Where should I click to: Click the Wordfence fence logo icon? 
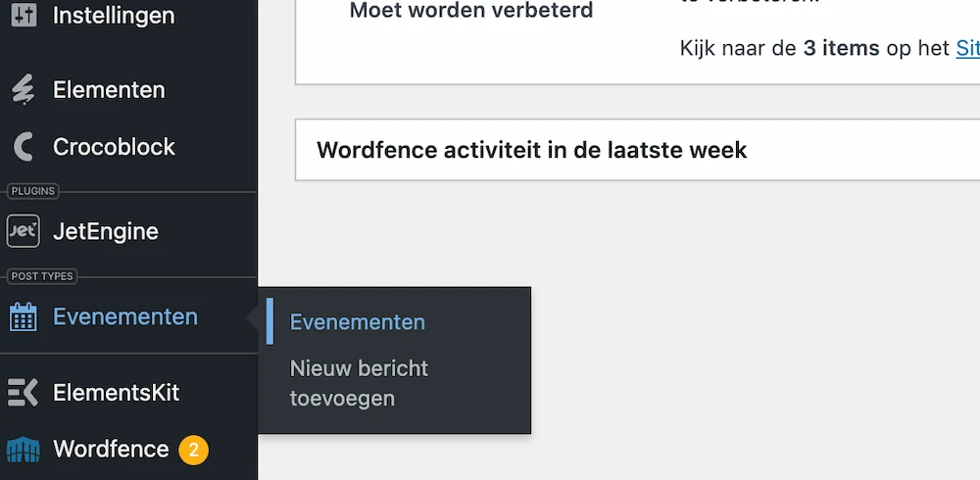click(x=23, y=450)
